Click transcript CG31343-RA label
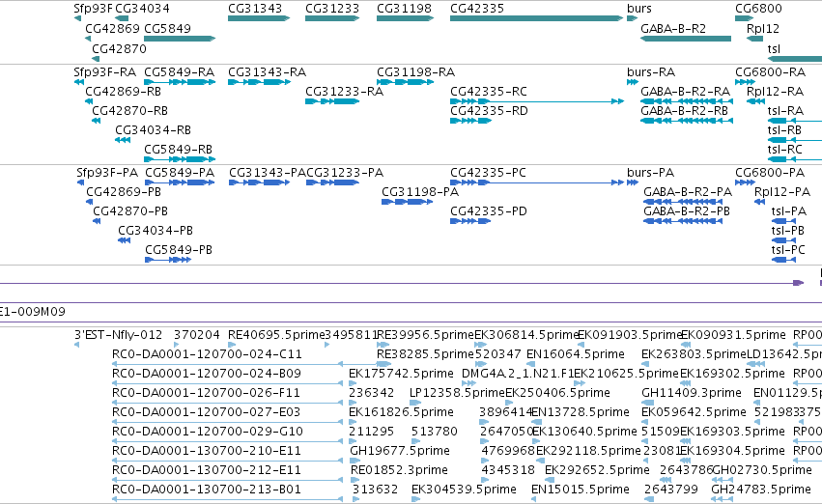 coord(267,71)
